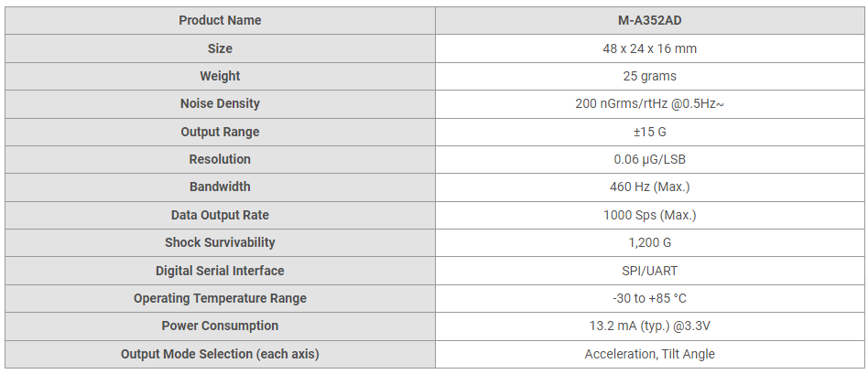Click the SPI/UART value cell
This screenshot has width=868, height=374.
pyautogui.click(x=649, y=271)
